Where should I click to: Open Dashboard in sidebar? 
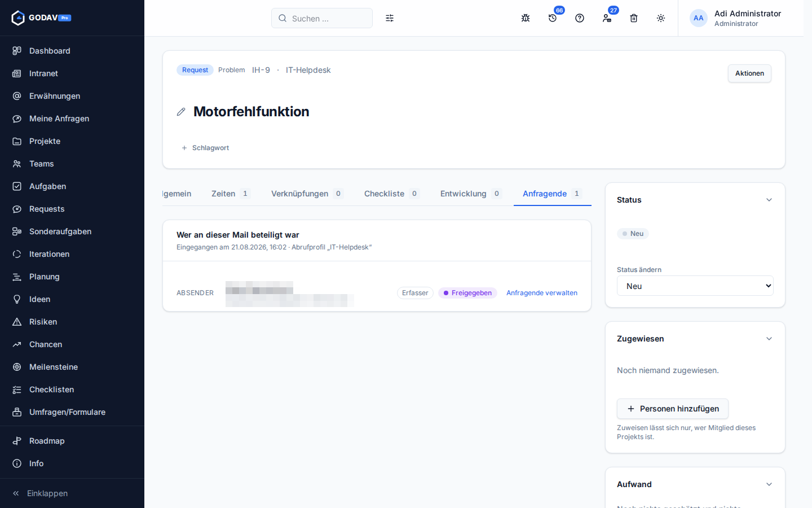click(72, 51)
